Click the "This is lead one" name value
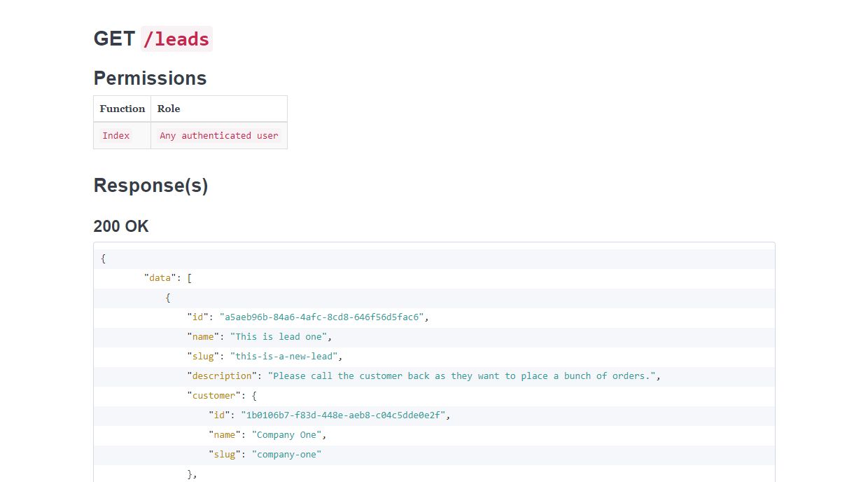 pos(279,337)
